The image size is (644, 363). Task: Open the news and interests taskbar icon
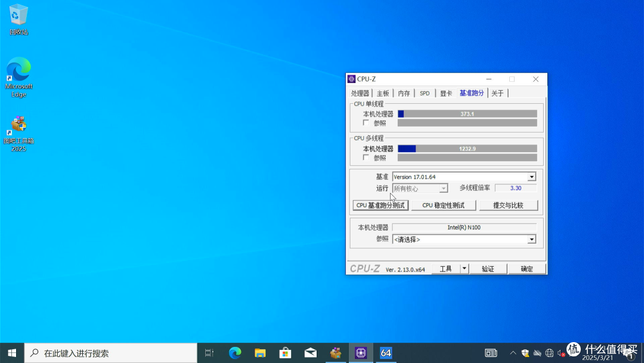pyautogui.click(x=491, y=353)
